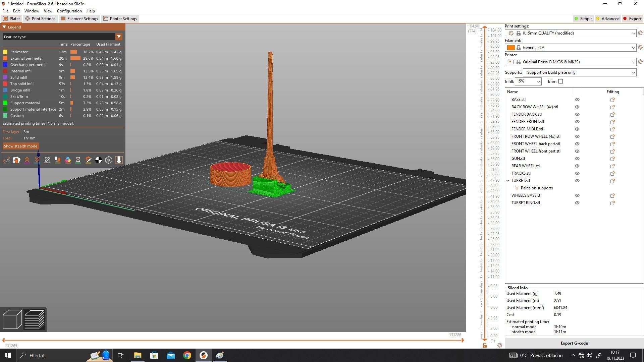Open the File menu
Image resolution: width=644 pixels, height=362 pixels.
point(5,11)
